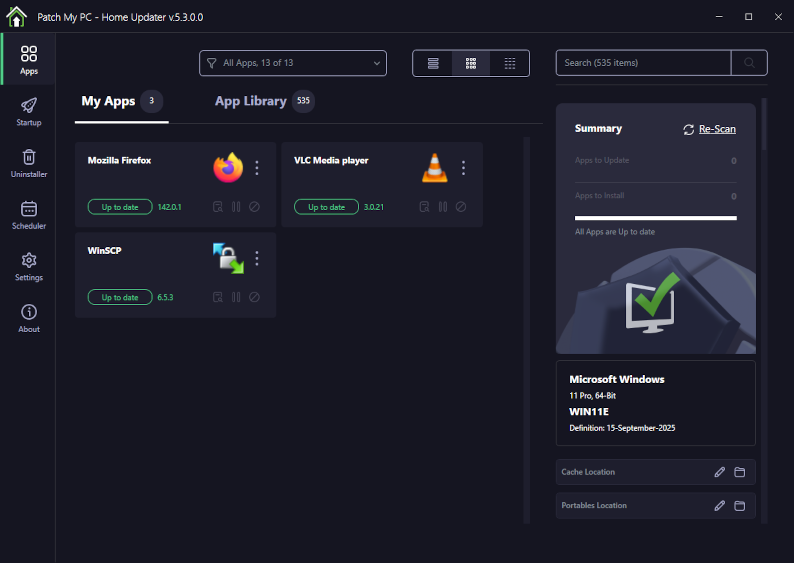The height and width of the screenshot is (563, 794).
Task: Click Firefox Up to date status button
Action: click(x=120, y=207)
